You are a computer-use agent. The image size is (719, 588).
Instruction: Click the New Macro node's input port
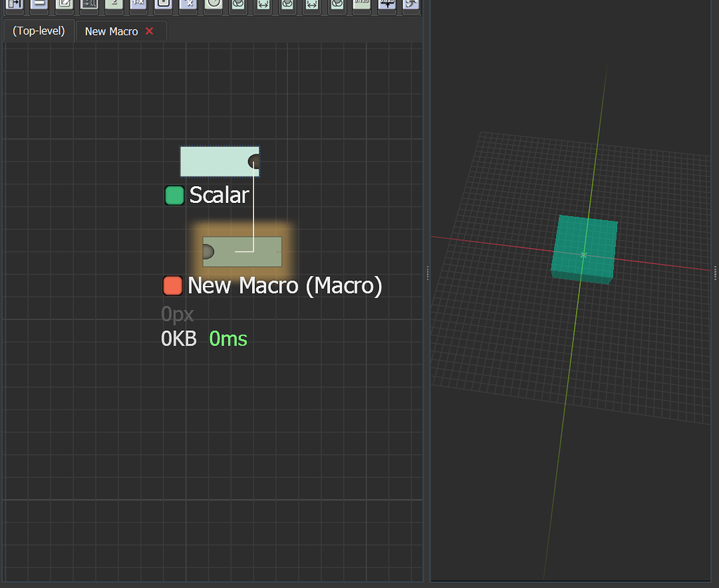click(207, 251)
